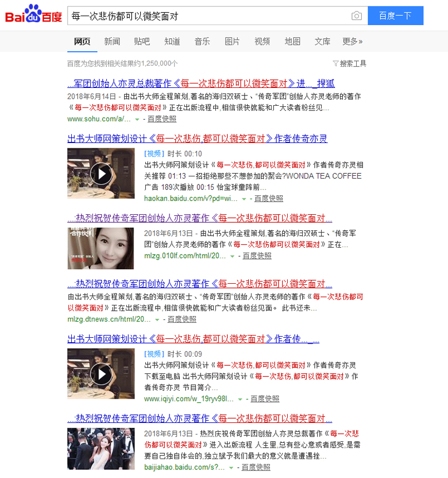Open camera image search icon

tap(356, 16)
